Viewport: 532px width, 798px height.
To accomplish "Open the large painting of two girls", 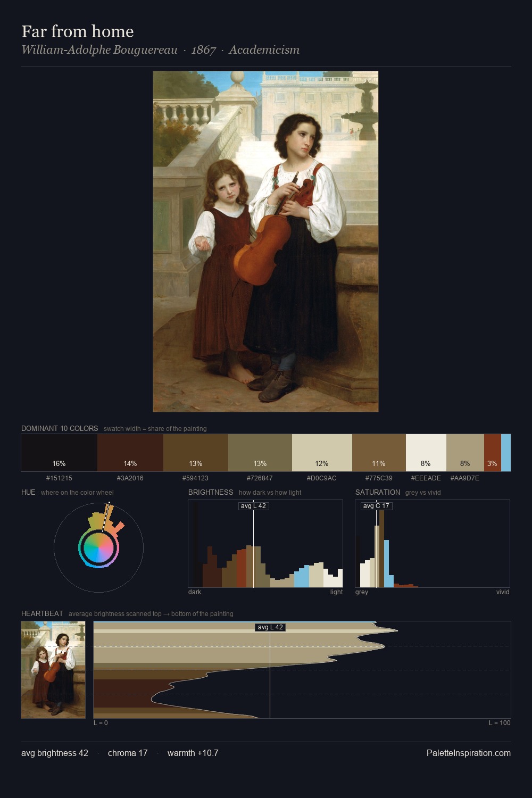I will pos(265,242).
